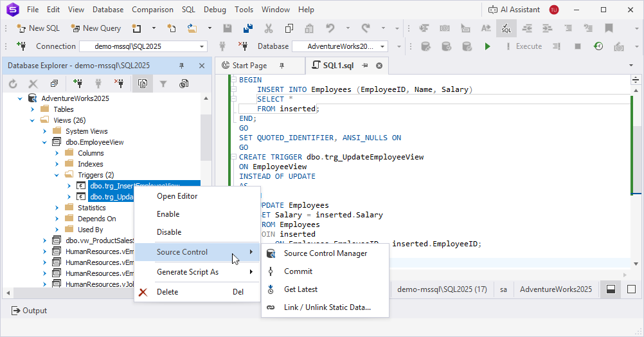644x337 pixels.
Task: Select the Statistics folder
Action: [x=92, y=208]
